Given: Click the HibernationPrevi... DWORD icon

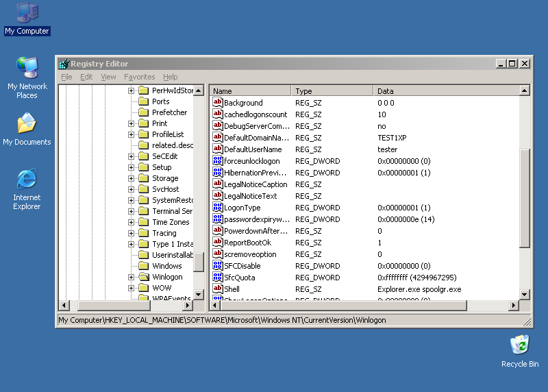Looking at the screenshot, I should point(217,173).
